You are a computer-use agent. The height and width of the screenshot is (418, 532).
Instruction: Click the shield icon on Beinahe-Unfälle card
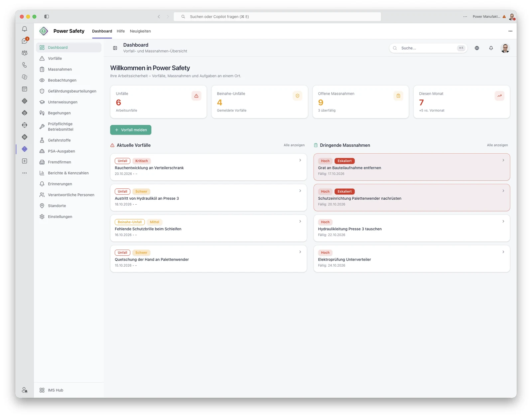pyautogui.click(x=298, y=96)
